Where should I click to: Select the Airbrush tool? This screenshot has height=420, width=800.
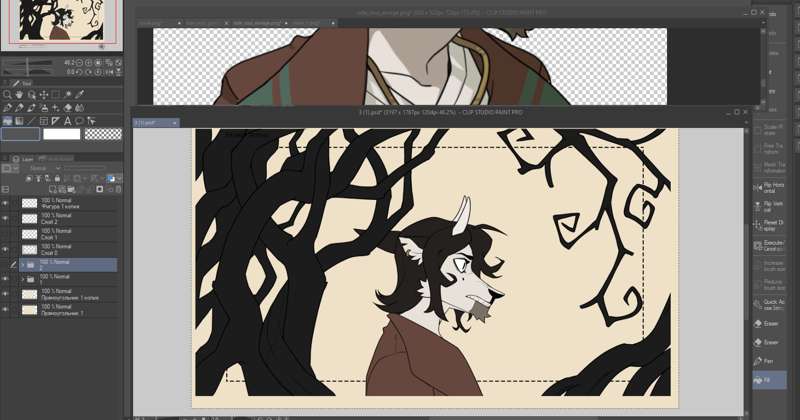coord(44,108)
